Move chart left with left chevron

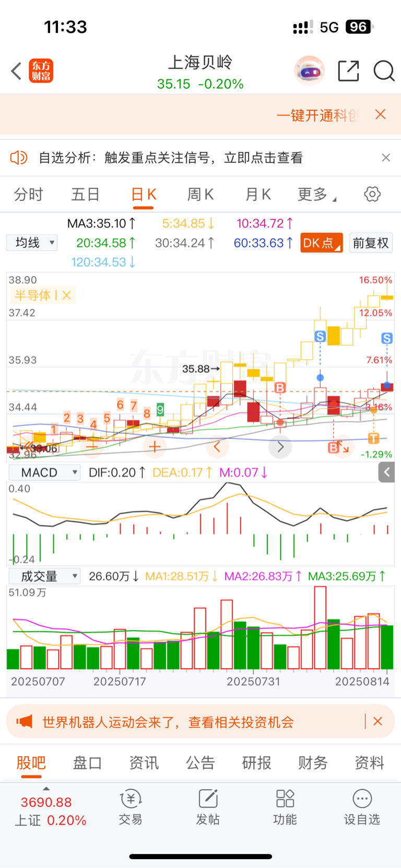(217, 447)
